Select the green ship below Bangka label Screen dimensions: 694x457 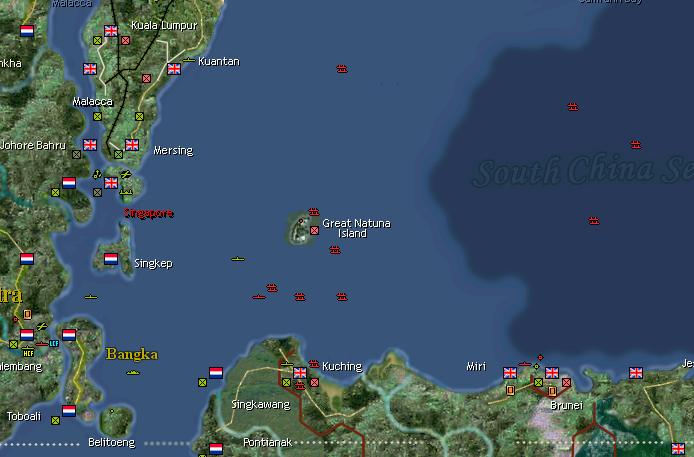click(x=133, y=373)
